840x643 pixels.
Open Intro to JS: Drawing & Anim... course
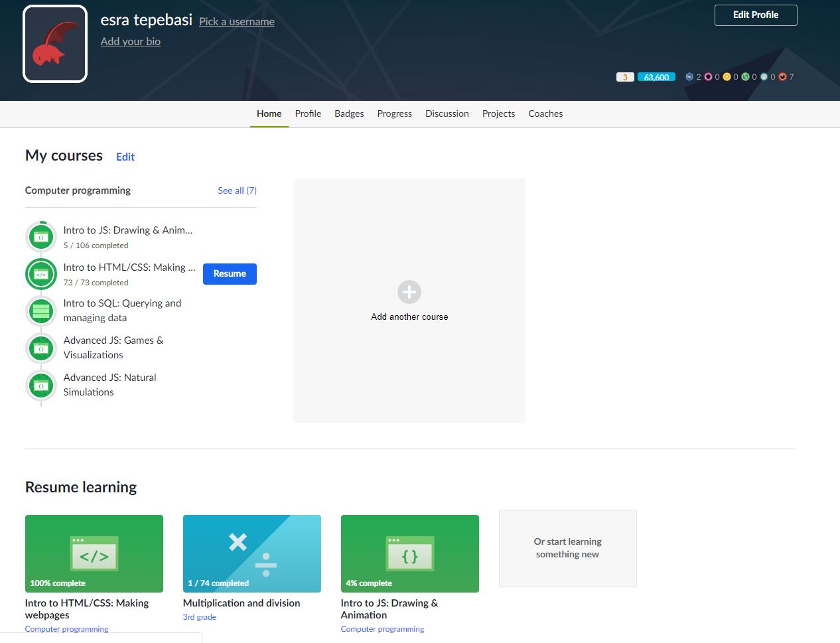coord(128,230)
